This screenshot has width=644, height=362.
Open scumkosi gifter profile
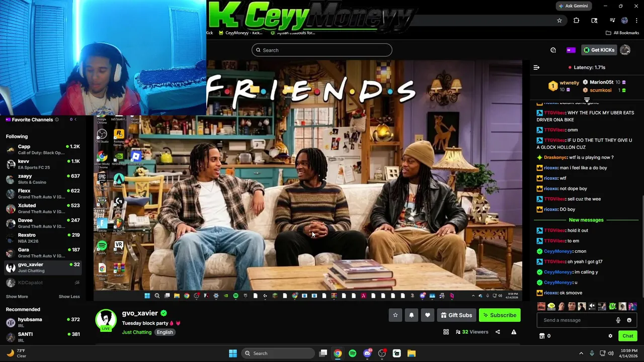coord(600,90)
